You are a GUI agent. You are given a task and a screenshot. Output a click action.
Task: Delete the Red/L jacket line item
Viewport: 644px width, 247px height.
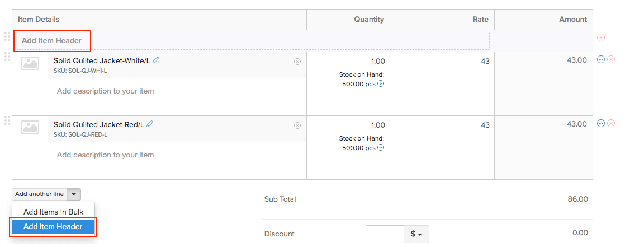pyautogui.click(x=611, y=123)
